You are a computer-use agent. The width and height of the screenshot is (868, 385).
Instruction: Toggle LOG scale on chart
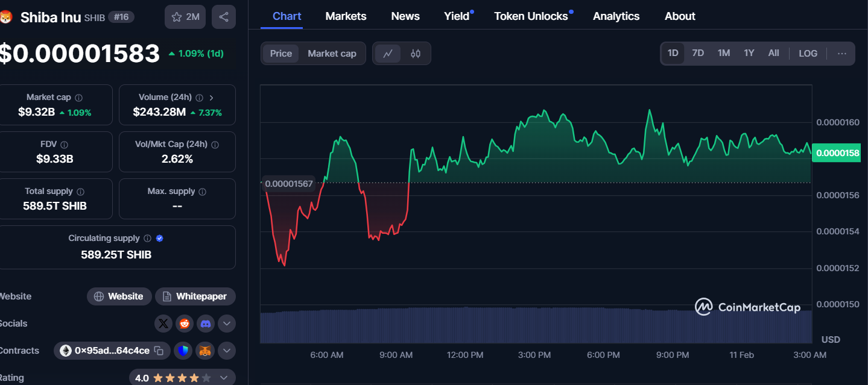coord(808,53)
